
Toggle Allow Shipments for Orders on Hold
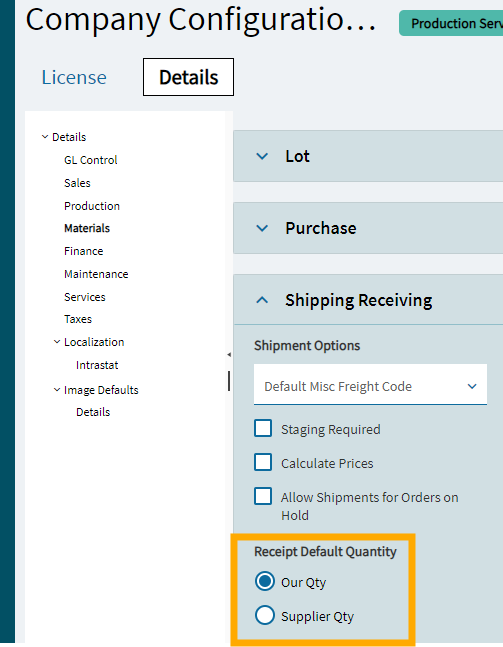(x=263, y=496)
